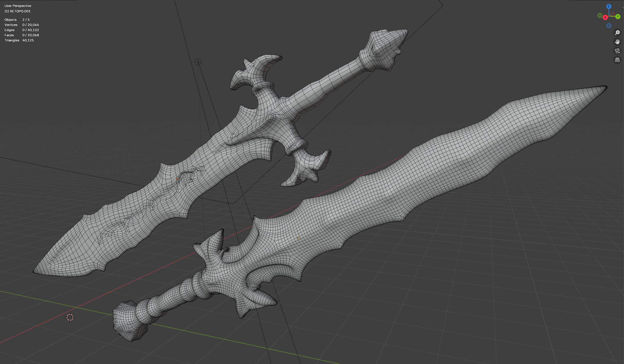
Task: Click the Pan view hand icon
Action: (617, 42)
